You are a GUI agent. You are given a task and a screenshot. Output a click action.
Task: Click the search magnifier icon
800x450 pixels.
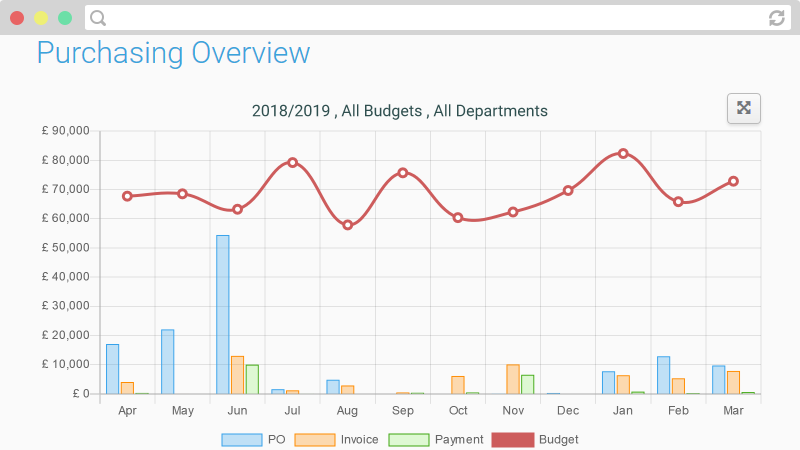[x=97, y=18]
